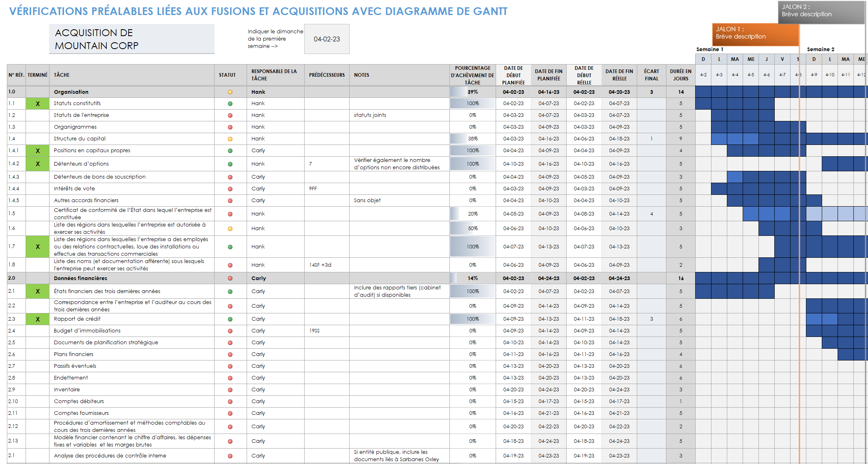Select the Comptes fournisseurs task cell
Screen dimensions: 868x464
point(132,413)
